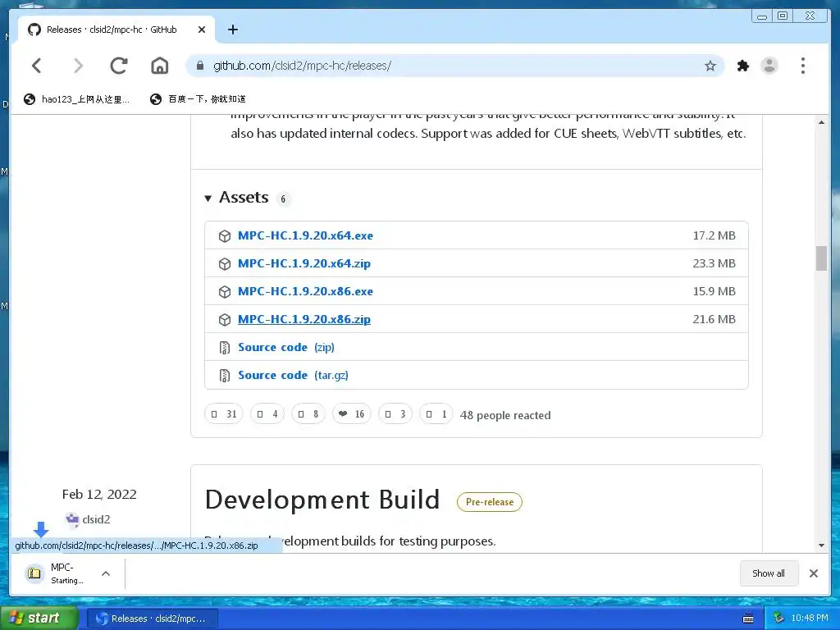Screen dimensions: 840x630
Task: Collapse the Assets section triangle
Action: [208, 199]
